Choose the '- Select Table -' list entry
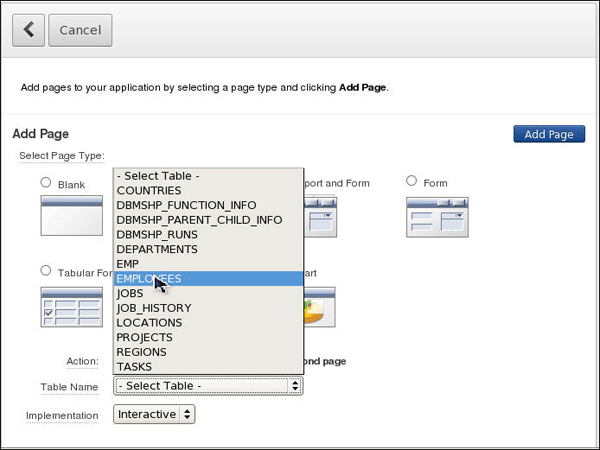 209,176
